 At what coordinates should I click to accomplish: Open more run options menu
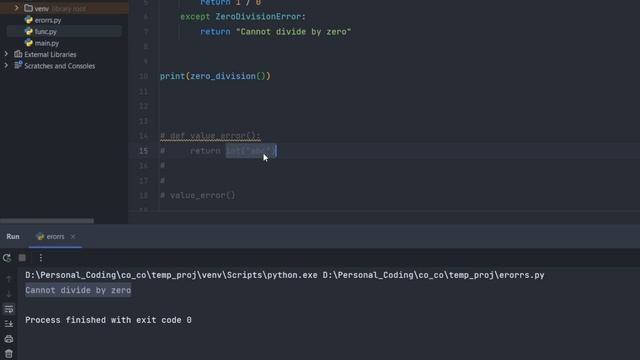point(40,258)
